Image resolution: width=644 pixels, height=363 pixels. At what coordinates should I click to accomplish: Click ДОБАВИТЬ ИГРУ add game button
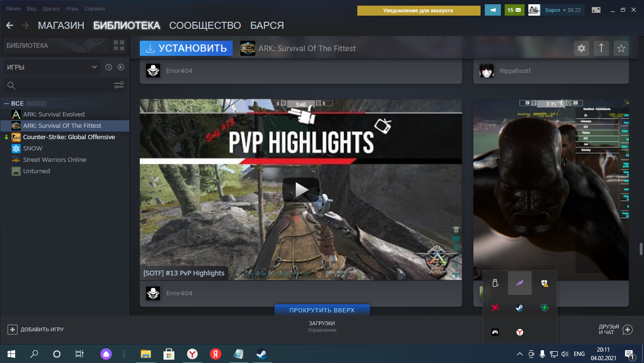(x=36, y=329)
